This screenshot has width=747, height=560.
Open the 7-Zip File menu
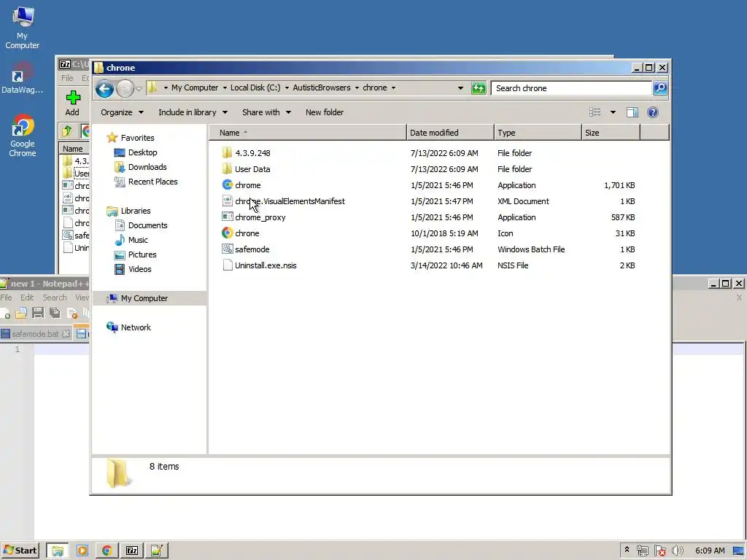pyautogui.click(x=67, y=77)
